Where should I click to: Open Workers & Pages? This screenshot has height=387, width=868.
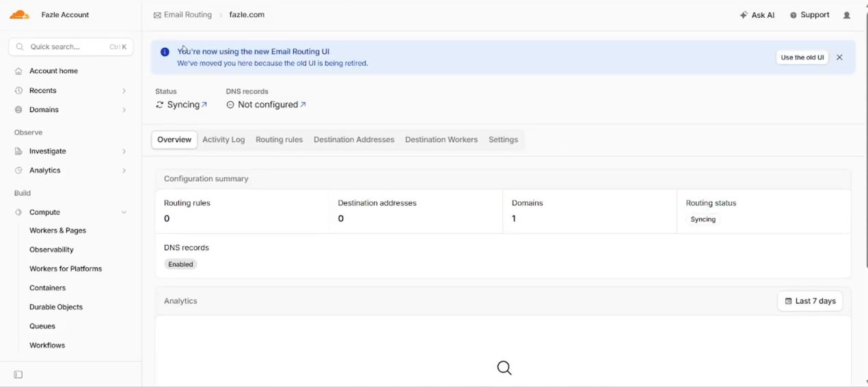pos(57,230)
